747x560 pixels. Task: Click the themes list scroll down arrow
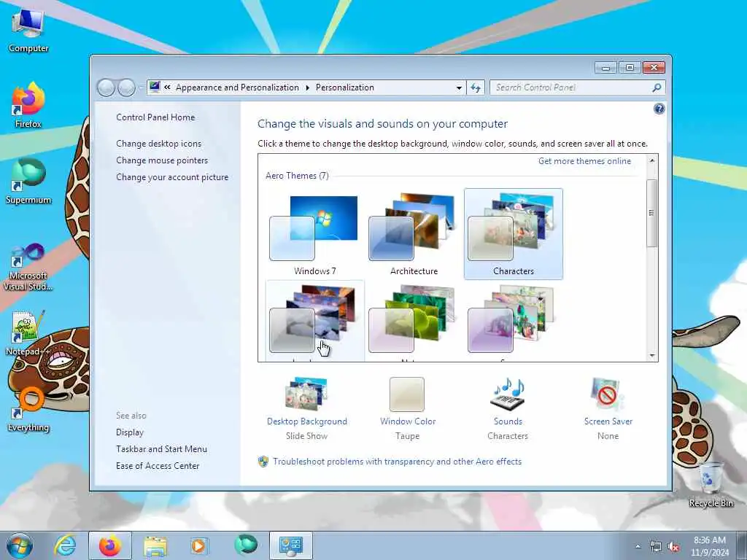point(651,356)
